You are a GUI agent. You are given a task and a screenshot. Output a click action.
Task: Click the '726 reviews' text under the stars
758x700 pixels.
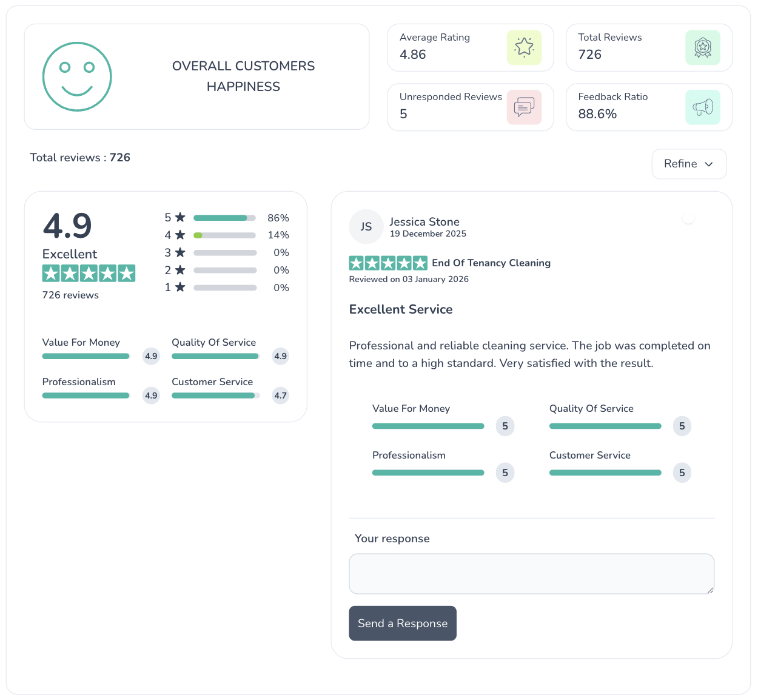pyautogui.click(x=70, y=295)
